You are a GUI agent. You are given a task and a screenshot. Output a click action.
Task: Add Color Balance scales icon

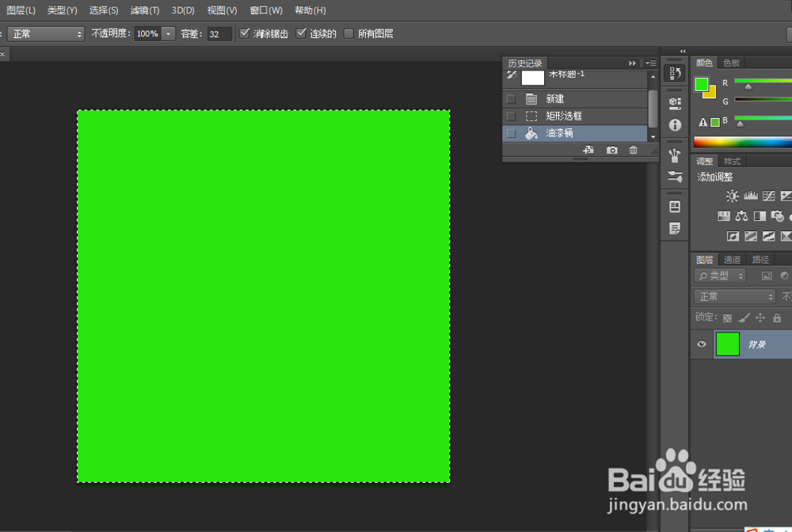(x=741, y=216)
